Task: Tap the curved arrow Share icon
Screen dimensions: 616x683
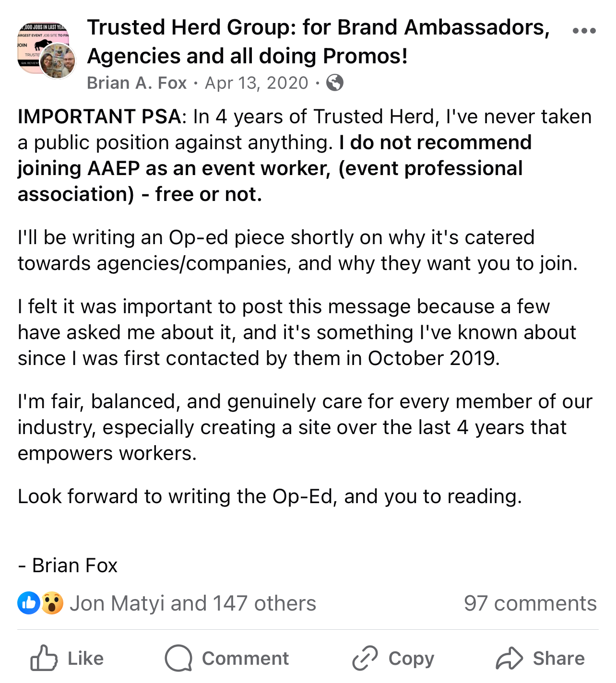Action: 509,658
